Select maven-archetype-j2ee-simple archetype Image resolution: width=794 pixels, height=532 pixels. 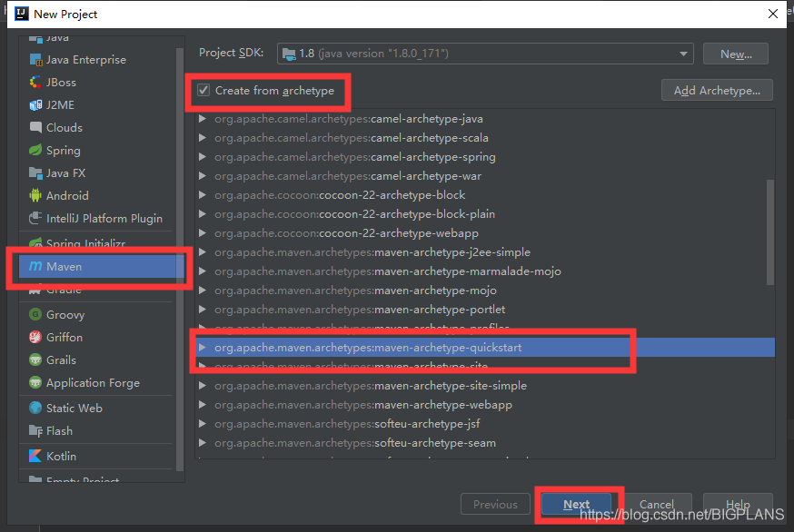tap(484, 252)
